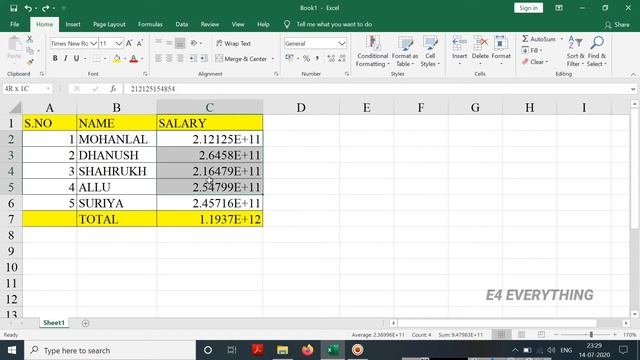Click the Name Box

point(27,89)
